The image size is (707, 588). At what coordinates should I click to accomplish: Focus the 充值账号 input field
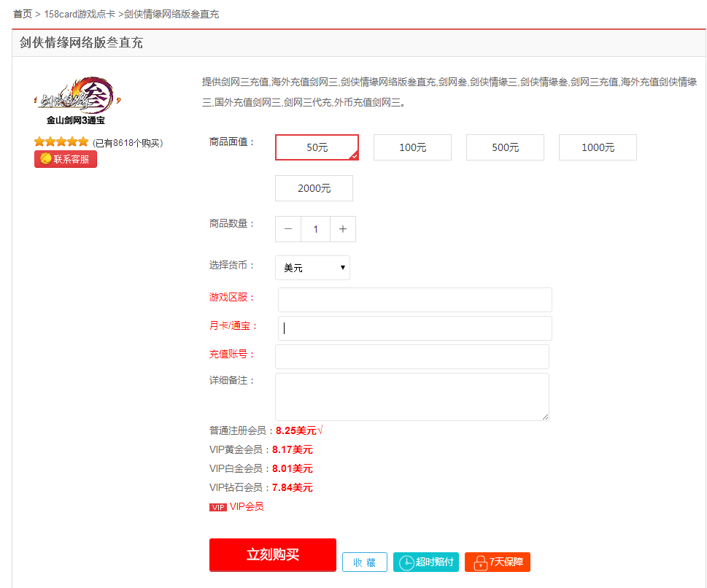pyautogui.click(x=412, y=357)
